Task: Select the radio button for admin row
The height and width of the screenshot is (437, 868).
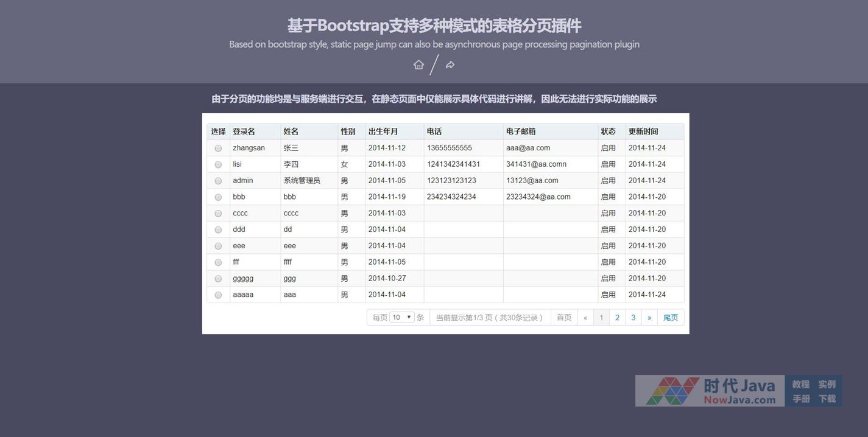Action: pos(218,181)
